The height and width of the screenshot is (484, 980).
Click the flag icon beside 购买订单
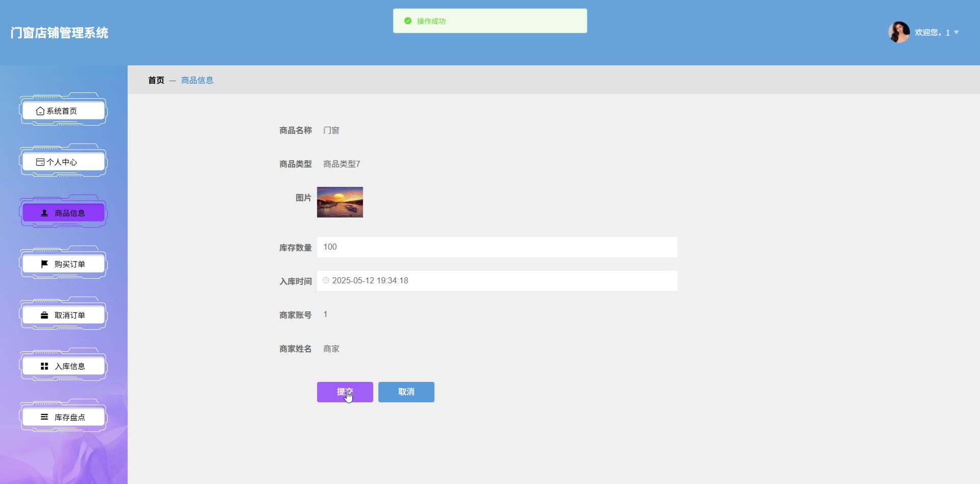click(44, 264)
